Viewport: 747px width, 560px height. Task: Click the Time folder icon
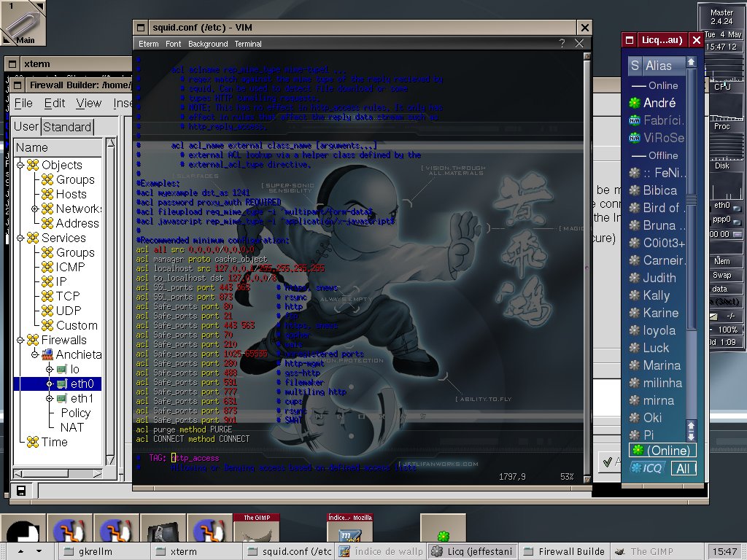click(32, 442)
